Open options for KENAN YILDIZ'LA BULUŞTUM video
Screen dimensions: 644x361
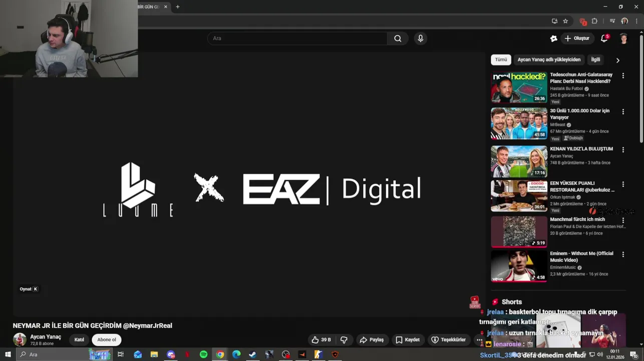pos(623,150)
